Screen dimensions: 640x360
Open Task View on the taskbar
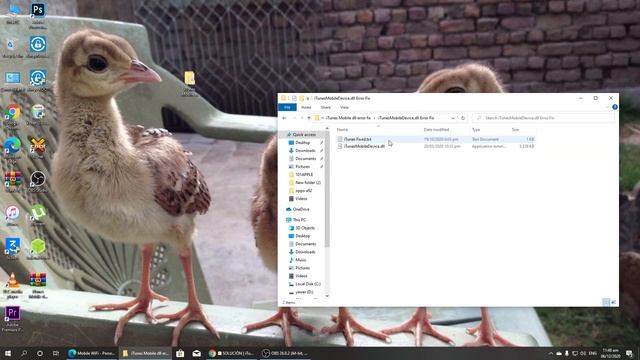point(56,353)
